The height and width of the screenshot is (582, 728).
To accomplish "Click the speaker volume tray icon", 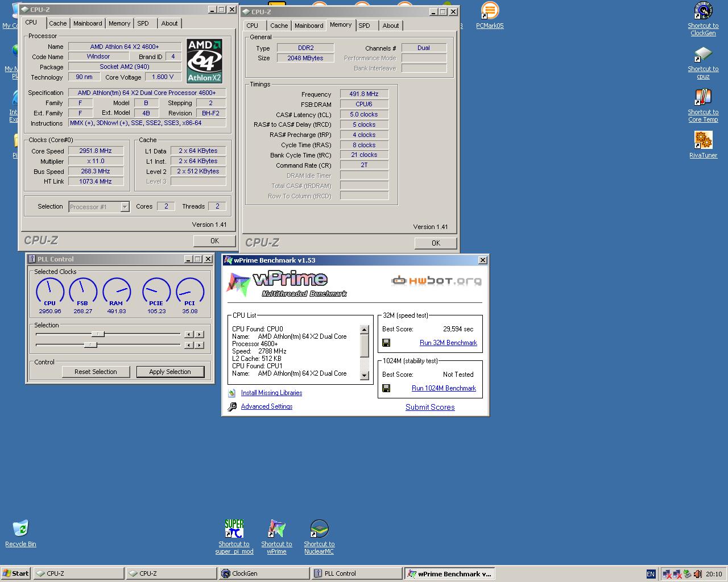I will [698, 574].
